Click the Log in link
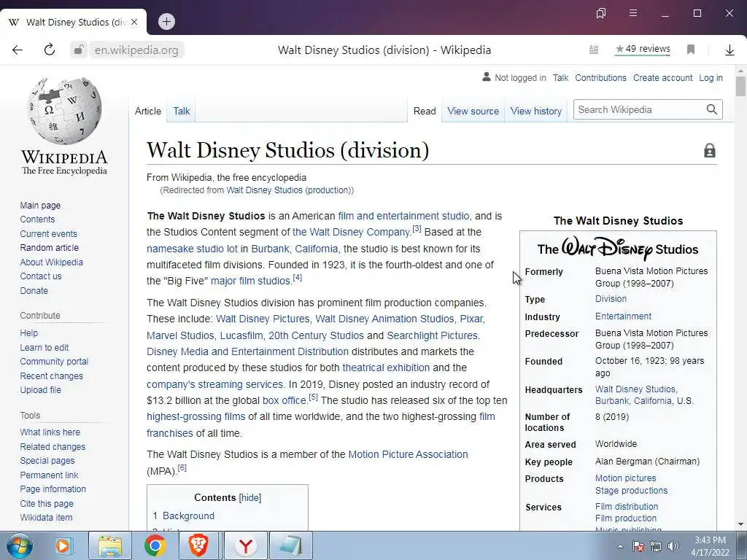Screen dimensions: 747x560 pyautogui.click(x=711, y=77)
